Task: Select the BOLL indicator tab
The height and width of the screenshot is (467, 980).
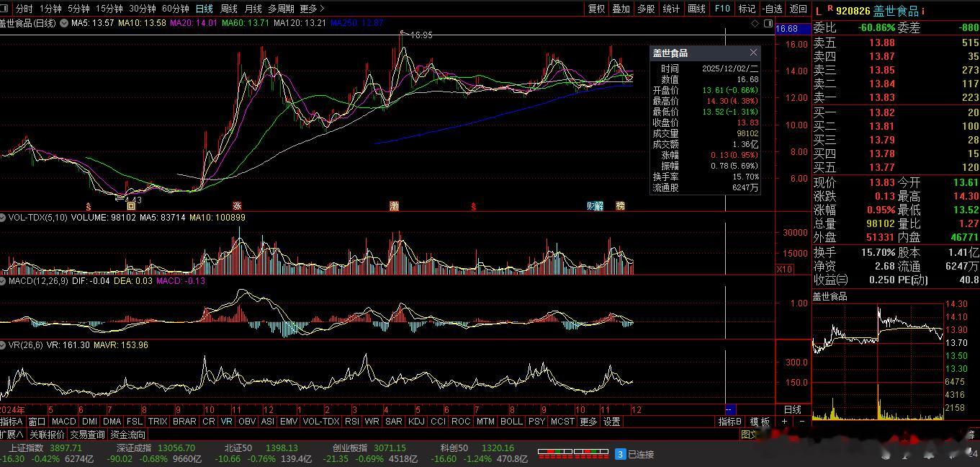Action: (x=511, y=422)
